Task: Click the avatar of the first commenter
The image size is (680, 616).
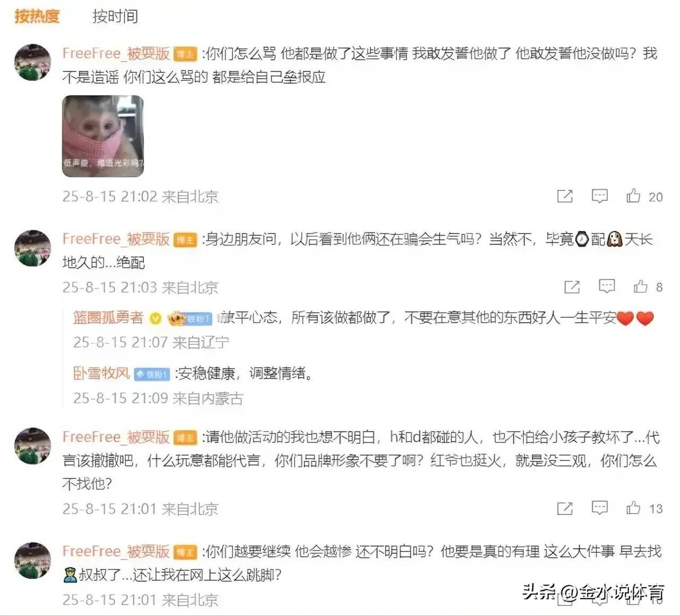Action: tap(33, 62)
